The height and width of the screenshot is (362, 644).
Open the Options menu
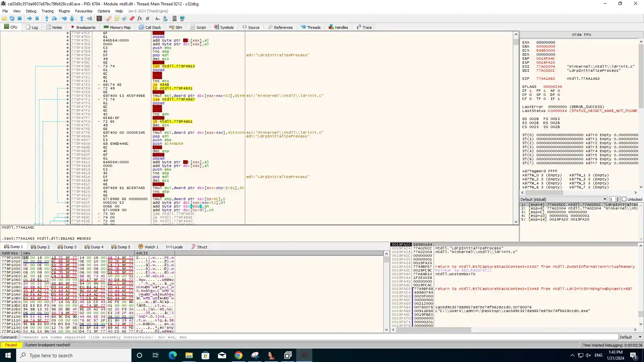104,11
